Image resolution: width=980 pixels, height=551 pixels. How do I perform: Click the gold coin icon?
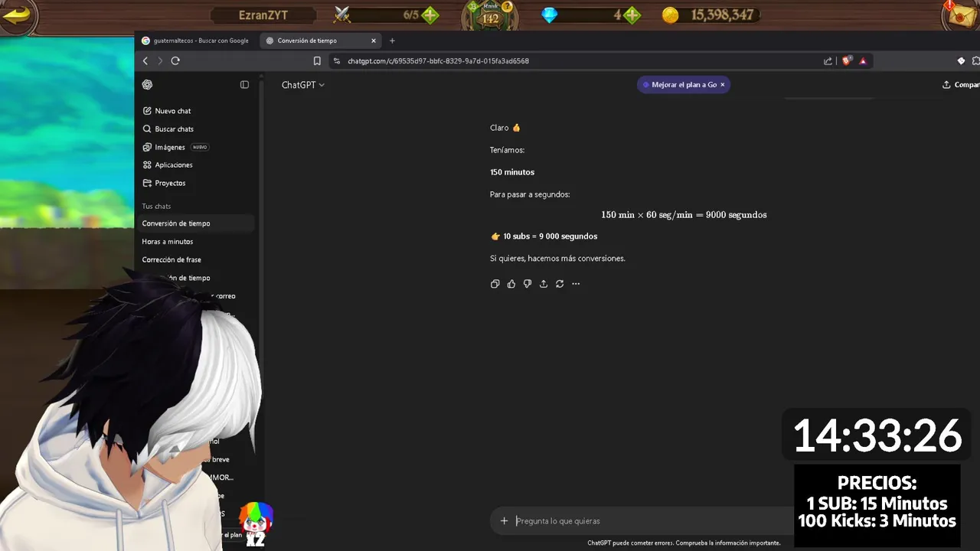[x=671, y=15]
